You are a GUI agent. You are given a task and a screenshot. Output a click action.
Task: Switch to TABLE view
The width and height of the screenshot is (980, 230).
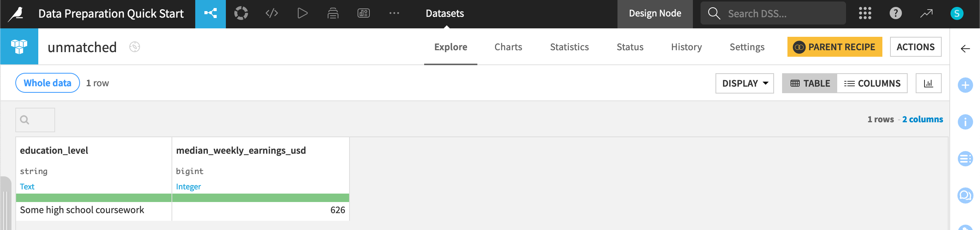tap(810, 83)
